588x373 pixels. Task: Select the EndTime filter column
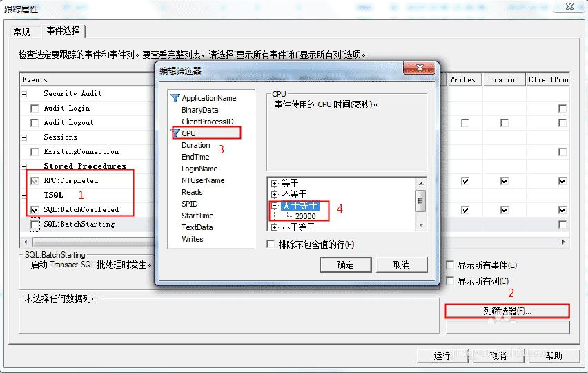pyautogui.click(x=195, y=157)
